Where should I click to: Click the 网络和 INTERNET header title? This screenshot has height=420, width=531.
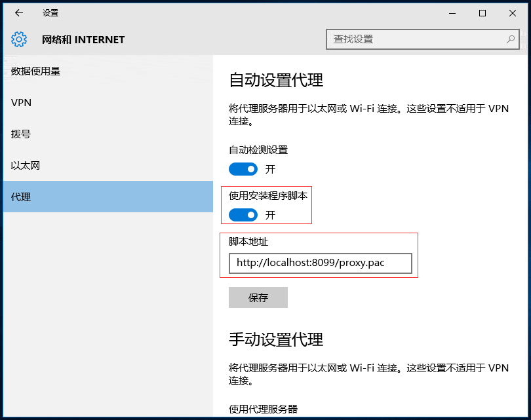pyautogui.click(x=83, y=39)
